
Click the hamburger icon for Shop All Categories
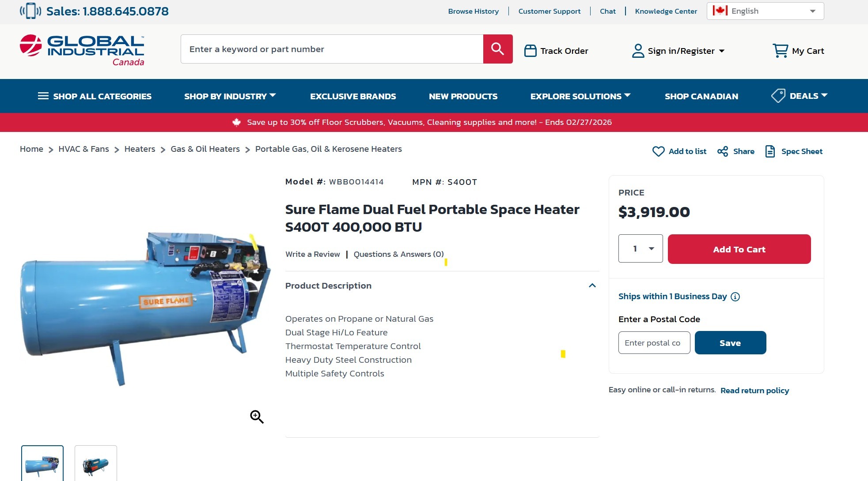point(43,96)
